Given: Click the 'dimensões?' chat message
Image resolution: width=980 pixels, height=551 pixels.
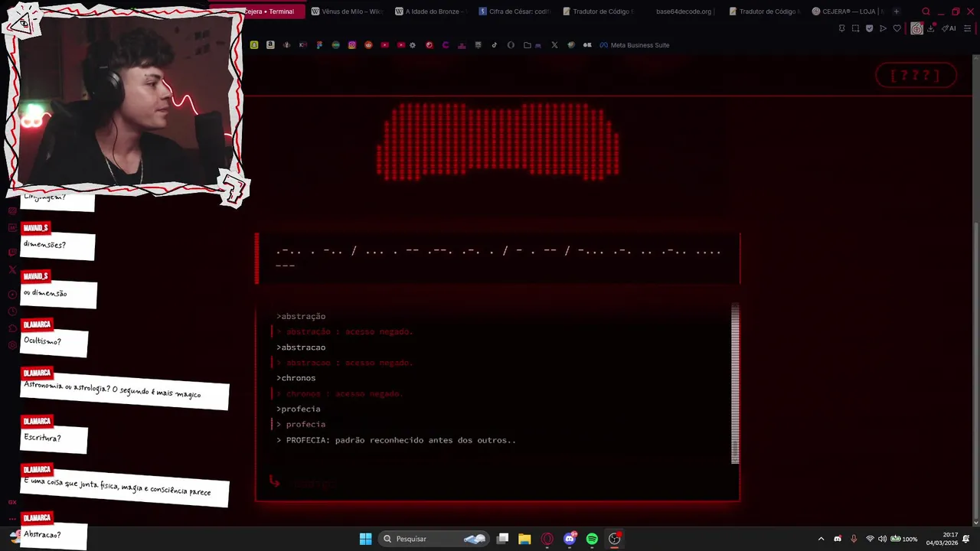Looking at the screenshot, I should pos(57,246).
